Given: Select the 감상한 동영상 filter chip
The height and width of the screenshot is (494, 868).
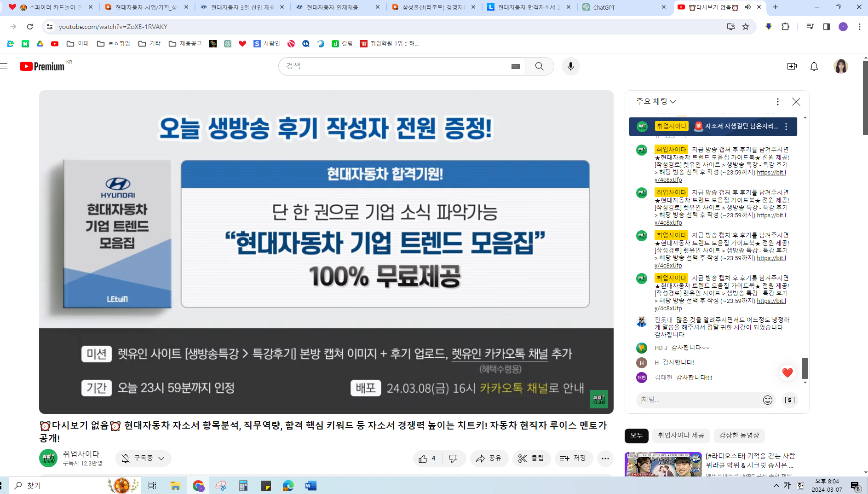Looking at the screenshot, I should (x=739, y=436).
